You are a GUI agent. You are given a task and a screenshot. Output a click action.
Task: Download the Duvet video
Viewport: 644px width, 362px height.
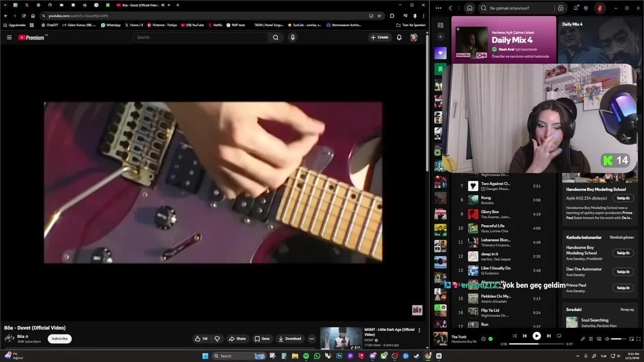tap(290, 338)
